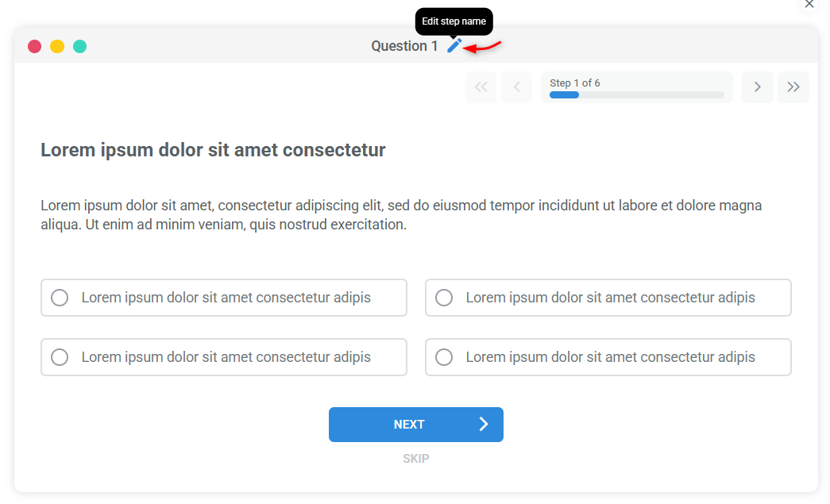The width and height of the screenshot is (830, 504).
Task: Click the yellow window dot
Action: click(x=56, y=46)
